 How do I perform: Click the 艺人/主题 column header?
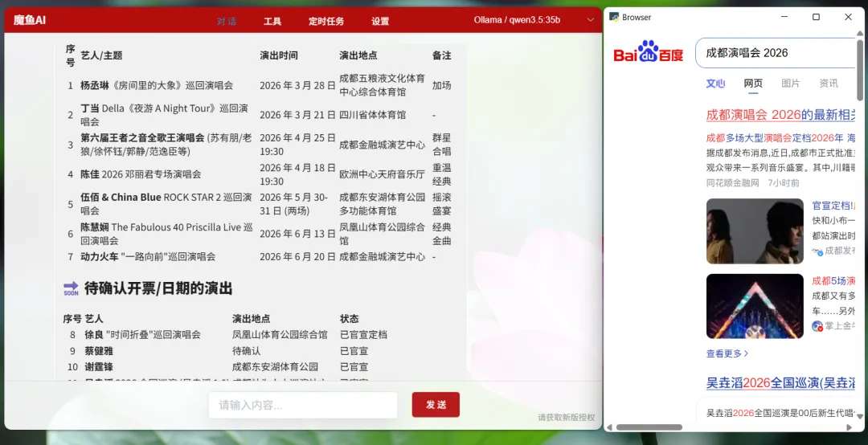[101, 55]
